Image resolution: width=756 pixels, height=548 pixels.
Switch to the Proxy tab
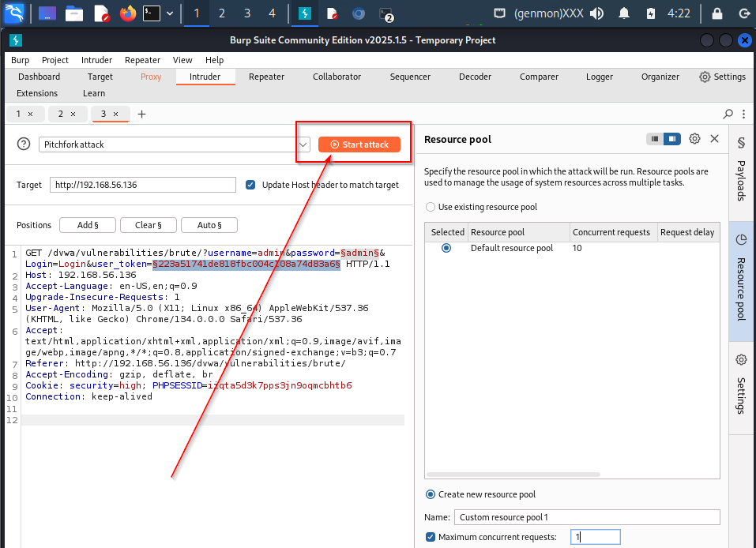pyautogui.click(x=151, y=77)
